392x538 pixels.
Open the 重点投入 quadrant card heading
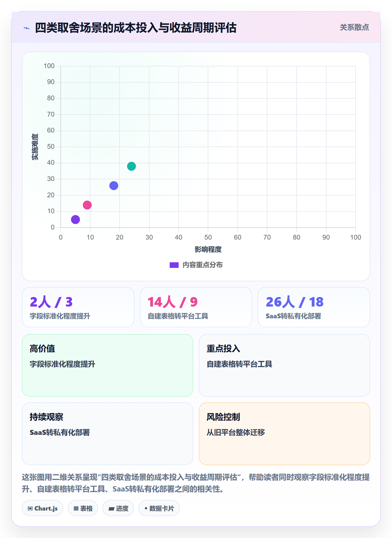click(x=223, y=349)
